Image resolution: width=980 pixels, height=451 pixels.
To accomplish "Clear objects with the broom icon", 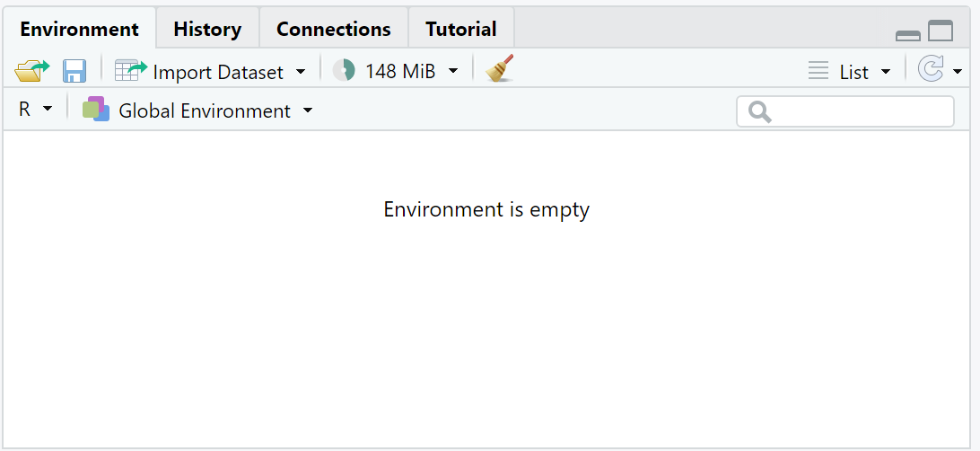I will [x=500, y=69].
